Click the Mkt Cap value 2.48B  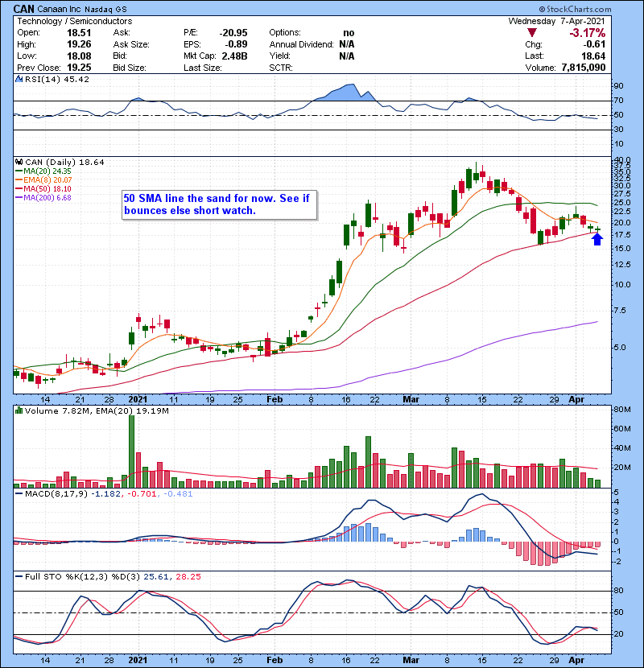[234, 56]
